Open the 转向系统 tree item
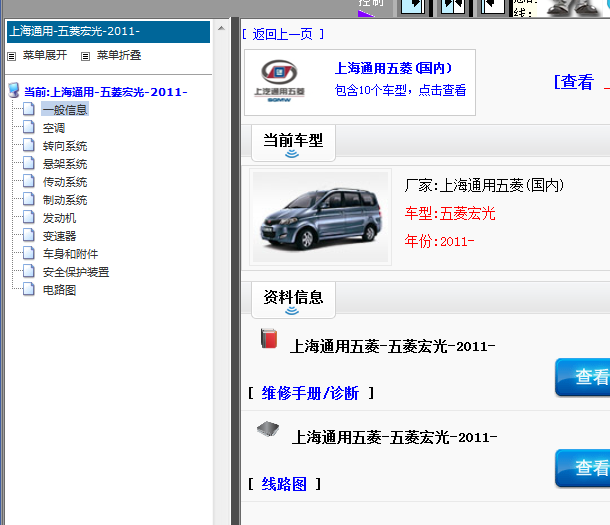 click(x=65, y=146)
